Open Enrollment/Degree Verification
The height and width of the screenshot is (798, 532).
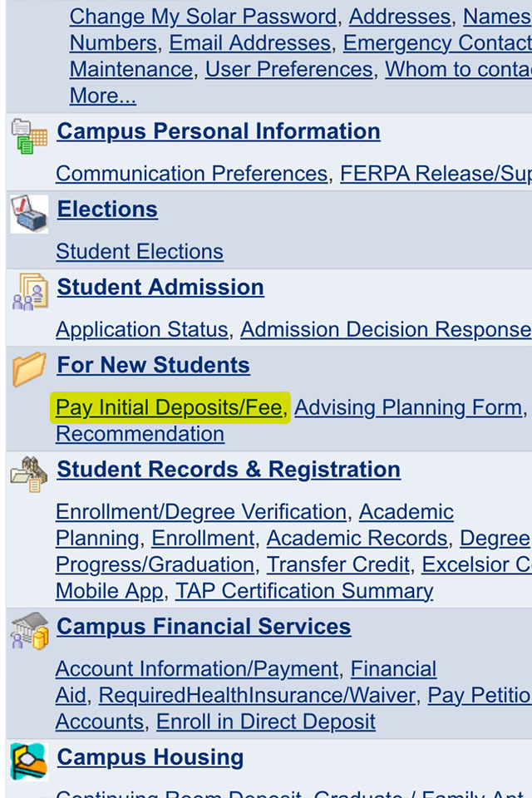(200, 512)
